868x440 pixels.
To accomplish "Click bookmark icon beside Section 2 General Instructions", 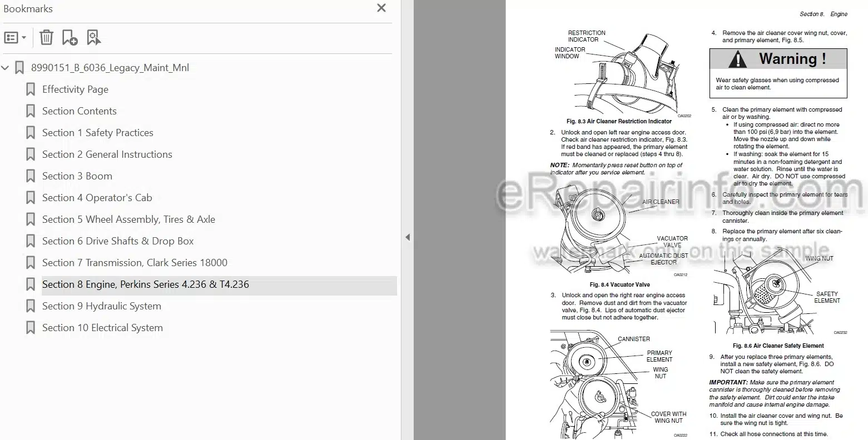I will point(31,154).
